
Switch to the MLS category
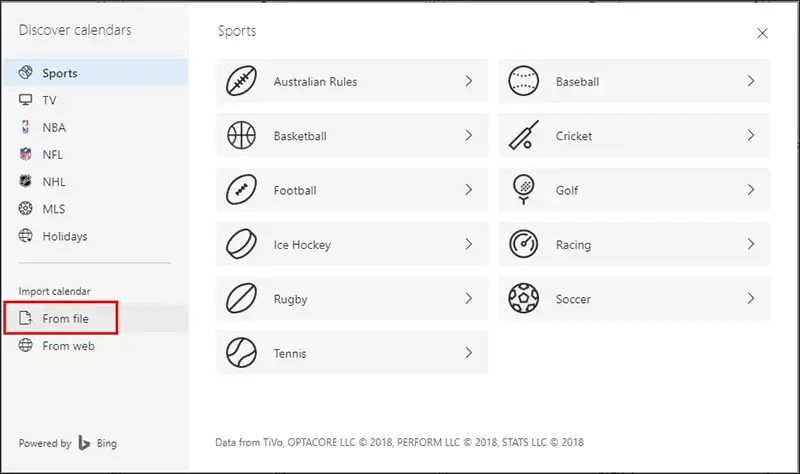[54, 209]
